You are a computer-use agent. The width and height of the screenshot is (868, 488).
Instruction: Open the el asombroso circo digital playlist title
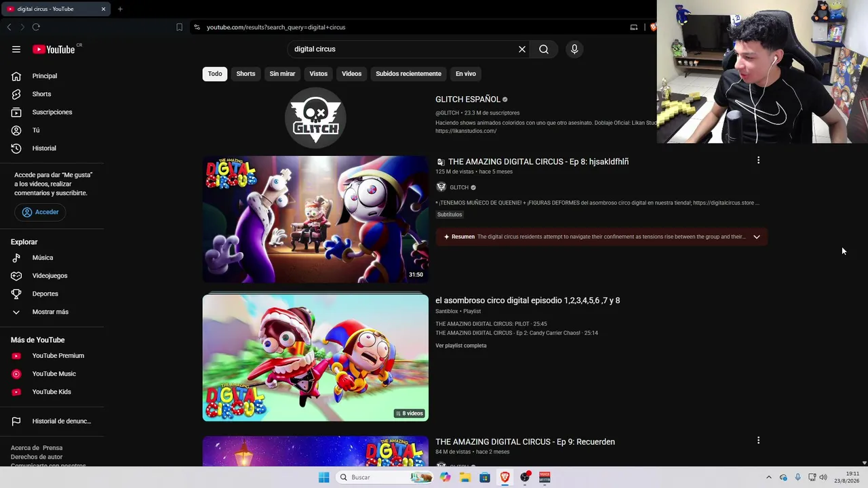tap(528, 300)
